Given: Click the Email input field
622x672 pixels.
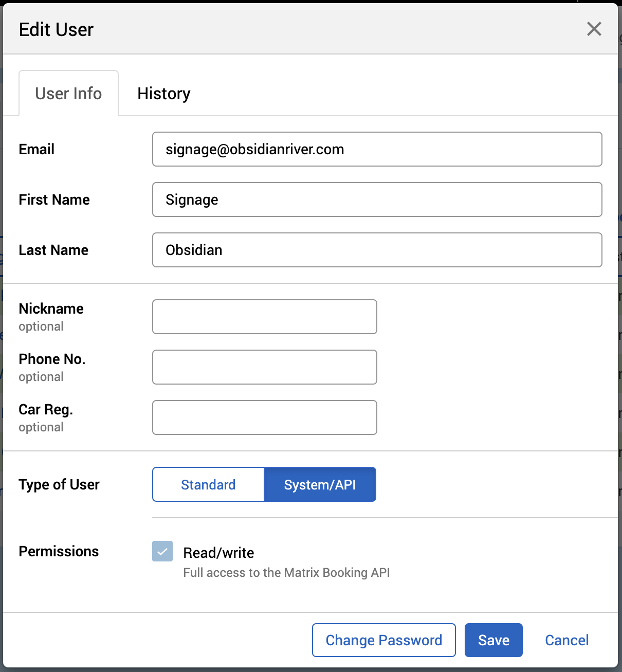Looking at the screenshot, I should click(377, 149).
